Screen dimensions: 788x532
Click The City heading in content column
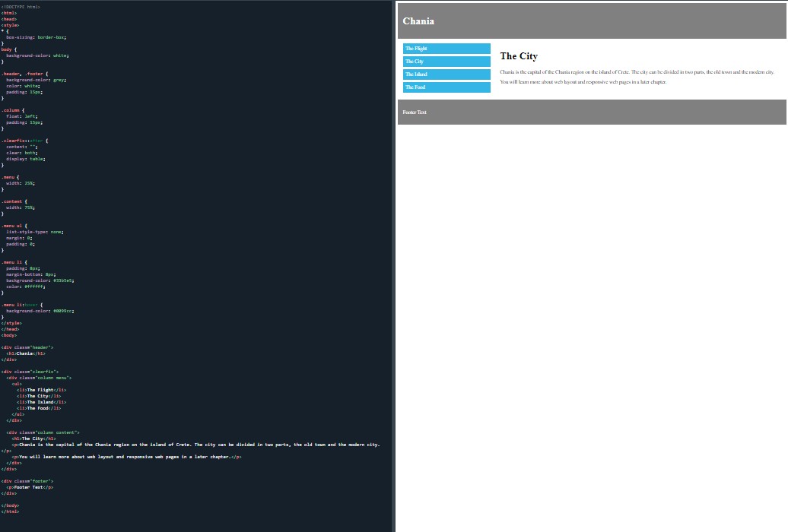[519, 56]
